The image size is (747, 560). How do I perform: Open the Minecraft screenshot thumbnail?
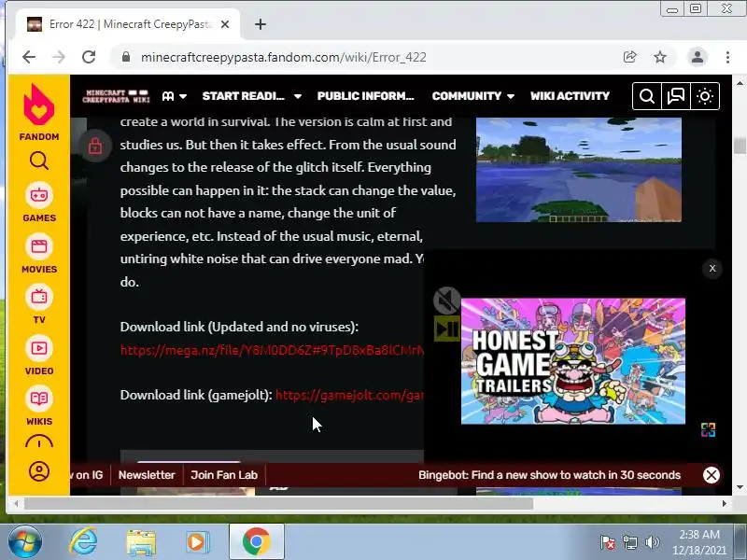(x=579, y=170)
